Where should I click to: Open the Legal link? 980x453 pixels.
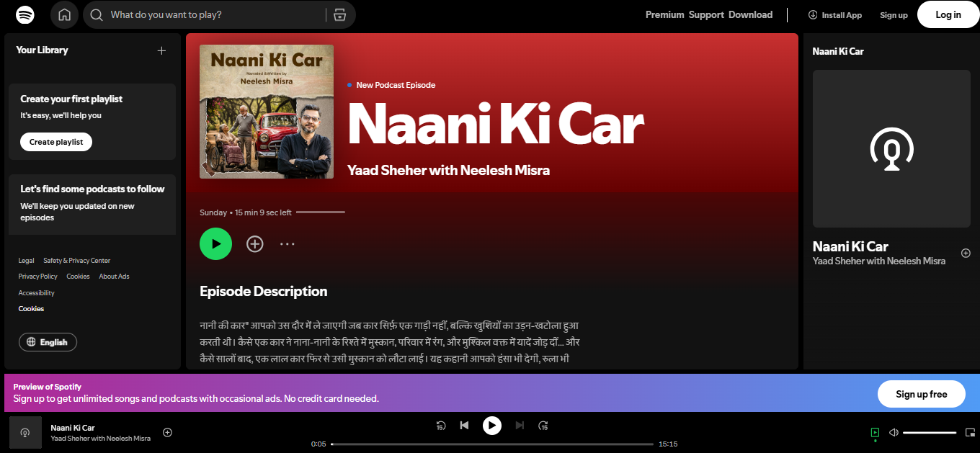(x=26, y=261)
